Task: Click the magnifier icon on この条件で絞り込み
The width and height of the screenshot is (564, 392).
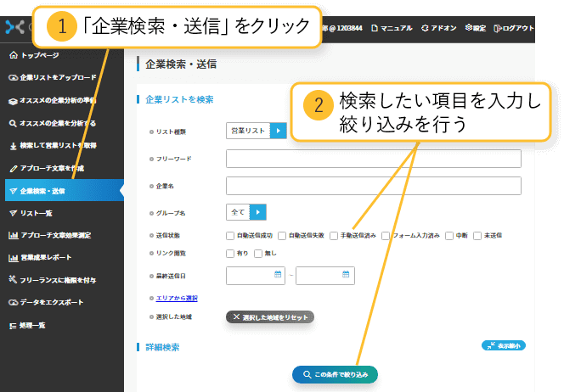Action: click(x=307, y=374)
